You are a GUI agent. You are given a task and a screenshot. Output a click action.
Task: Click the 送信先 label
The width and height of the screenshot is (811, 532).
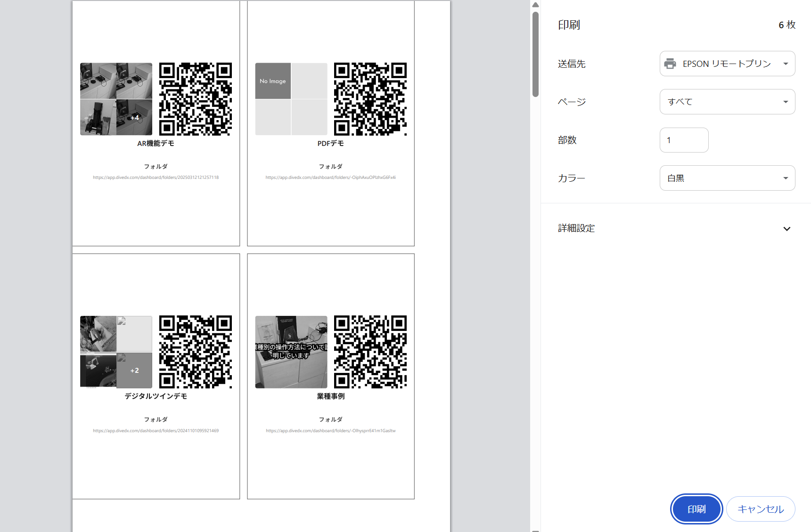(x=572, y=64)
